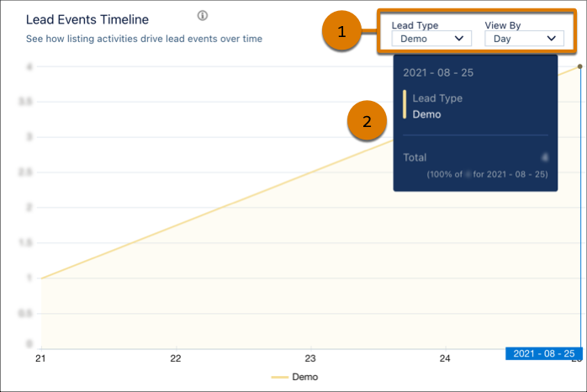Open the View By dropdown
587x392 pixels.
(524, 38)
